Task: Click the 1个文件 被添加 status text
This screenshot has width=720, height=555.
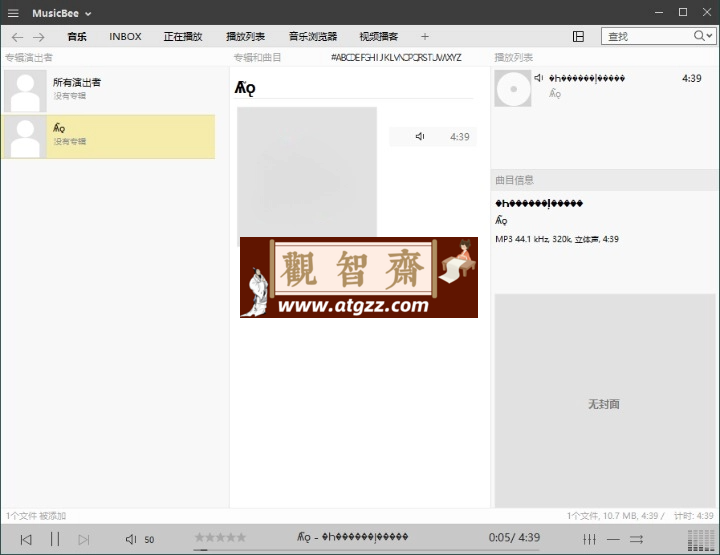Action: pos(36,516)
